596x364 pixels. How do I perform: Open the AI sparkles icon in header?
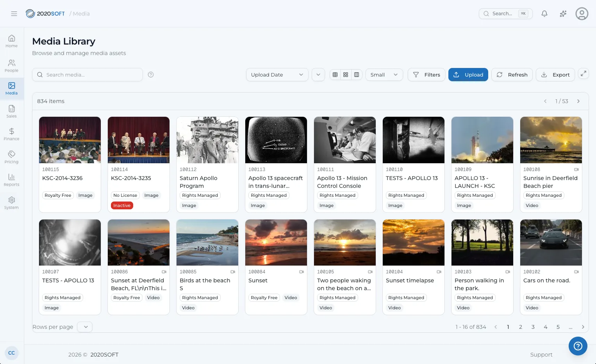tap(563, 14)
